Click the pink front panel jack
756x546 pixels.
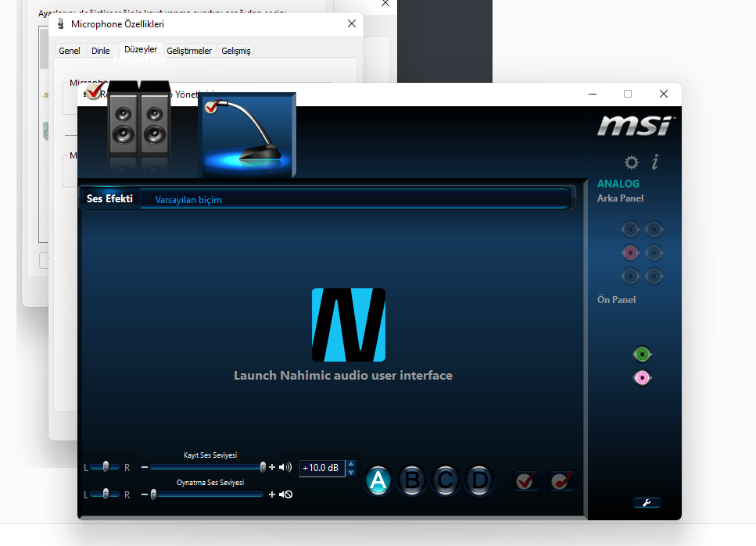pos(642,378)
